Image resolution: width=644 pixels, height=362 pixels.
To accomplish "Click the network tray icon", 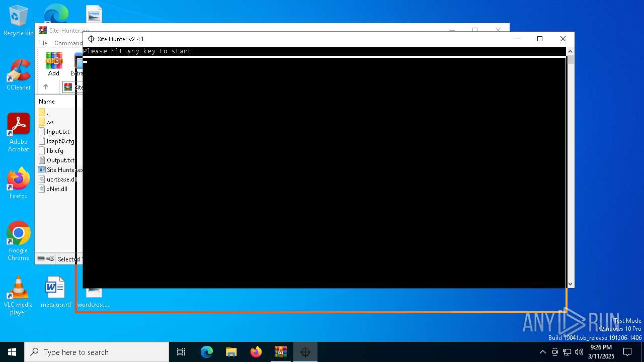I will point(567,352).
